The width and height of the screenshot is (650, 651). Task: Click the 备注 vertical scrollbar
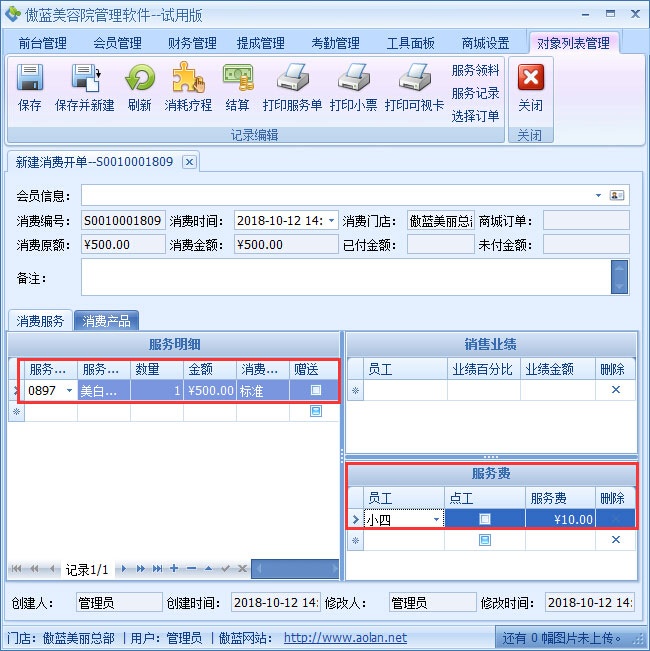coord(619,277)
